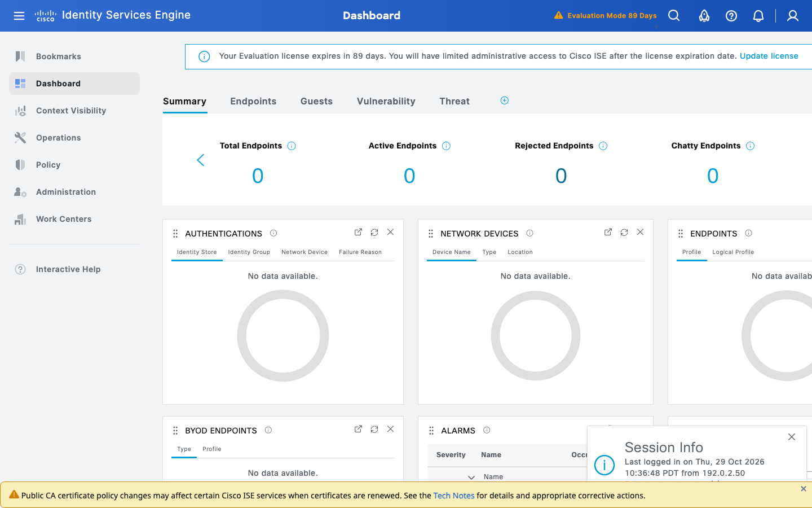This screenshot has width=812, height=508.
Task: Show info for Active Endpoints metric
Action: 446,146
